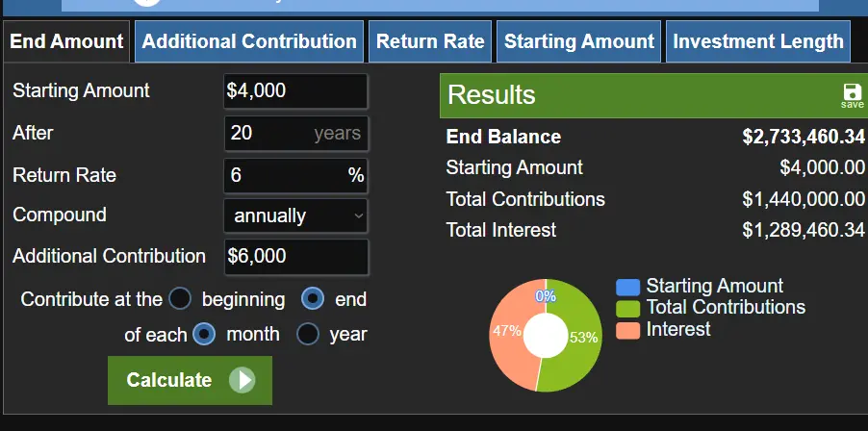Open the Compound frequency dropdown
Screen dimensions: 868x431
tap(295, 215)
